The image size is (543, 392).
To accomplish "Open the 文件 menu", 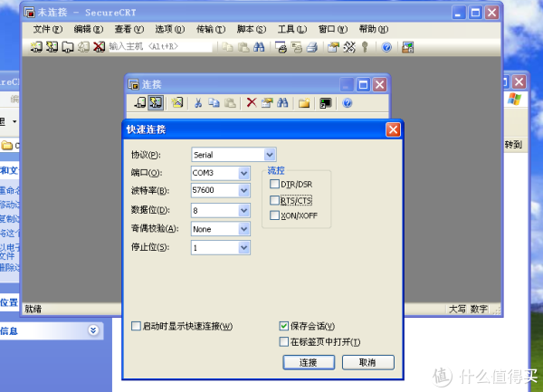I will click(x=47, y=29).
